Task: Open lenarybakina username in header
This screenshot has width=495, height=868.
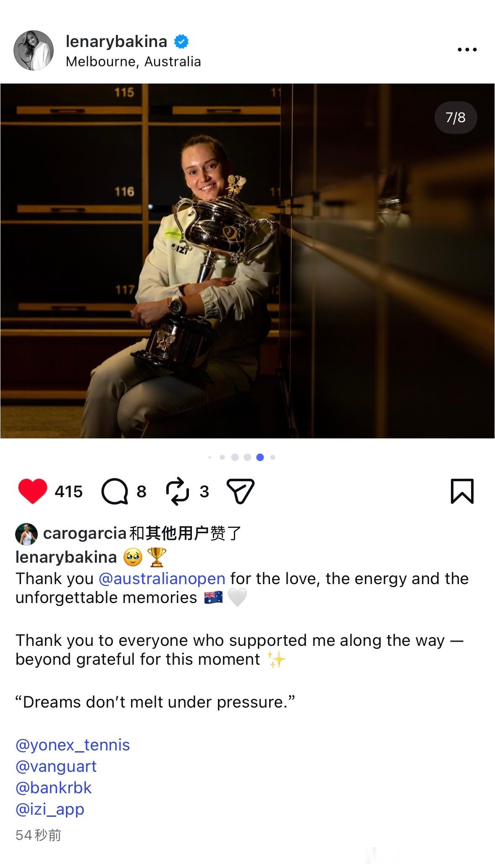Action: (x=116, y=42)
